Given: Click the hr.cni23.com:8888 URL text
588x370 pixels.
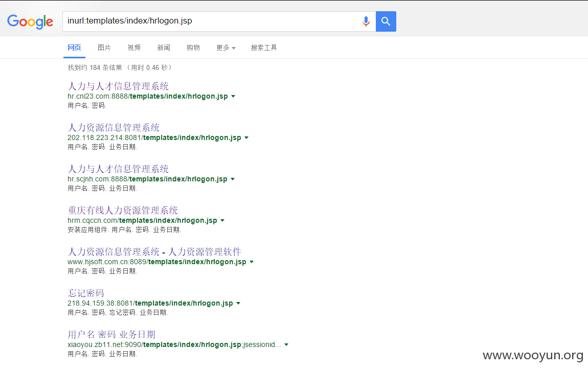Looking at the screenshot, I should point(148,97).
